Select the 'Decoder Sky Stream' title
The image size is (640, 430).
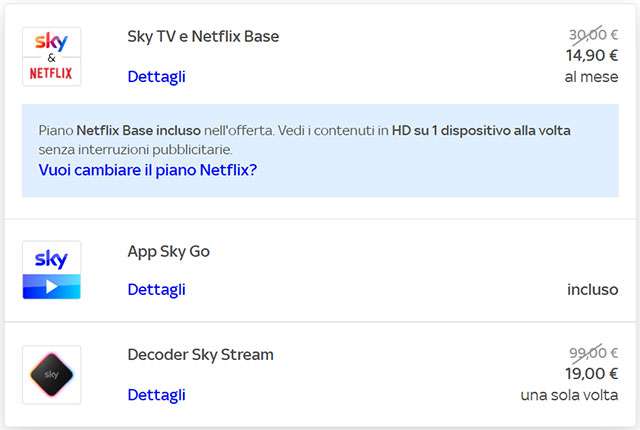(200, 355)
